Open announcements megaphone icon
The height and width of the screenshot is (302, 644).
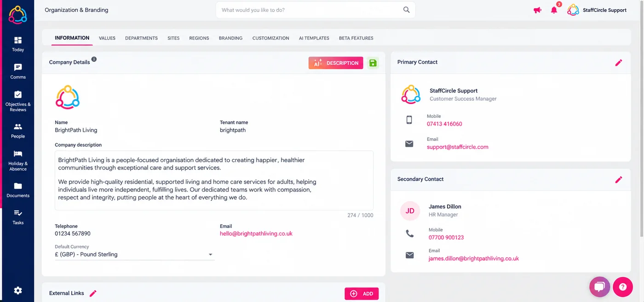(x=537, y=10)
